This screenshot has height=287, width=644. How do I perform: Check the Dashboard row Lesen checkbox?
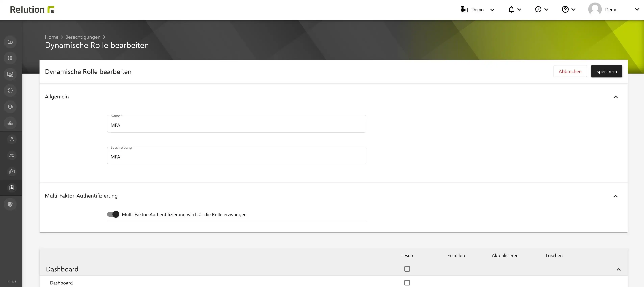407,283
